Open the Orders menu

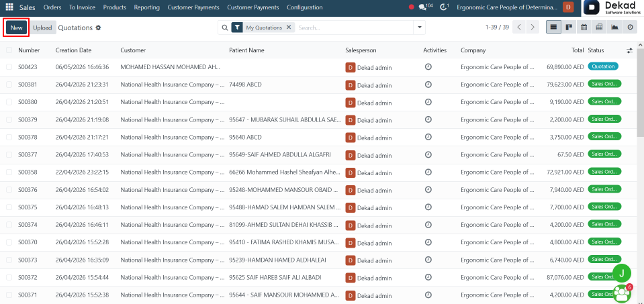tap(52, 7)
